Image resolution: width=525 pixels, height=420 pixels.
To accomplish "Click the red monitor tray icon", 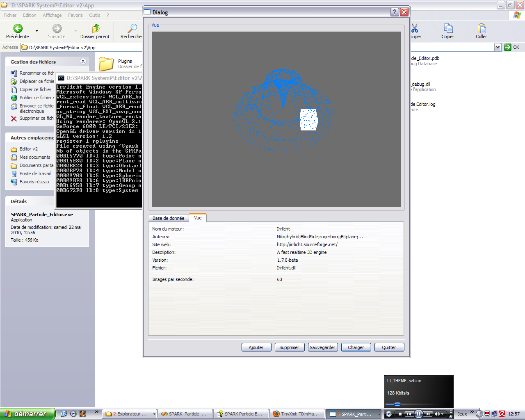I will coord(487,414).
